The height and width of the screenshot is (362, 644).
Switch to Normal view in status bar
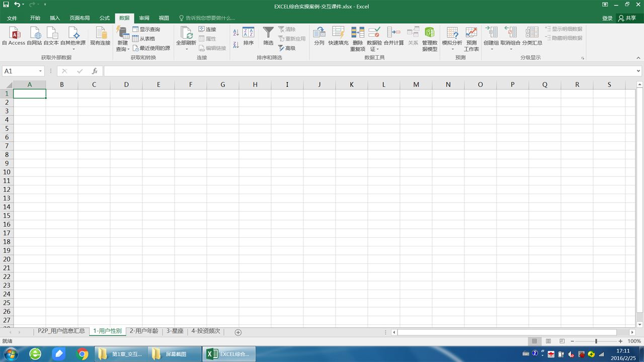(534, 341)
